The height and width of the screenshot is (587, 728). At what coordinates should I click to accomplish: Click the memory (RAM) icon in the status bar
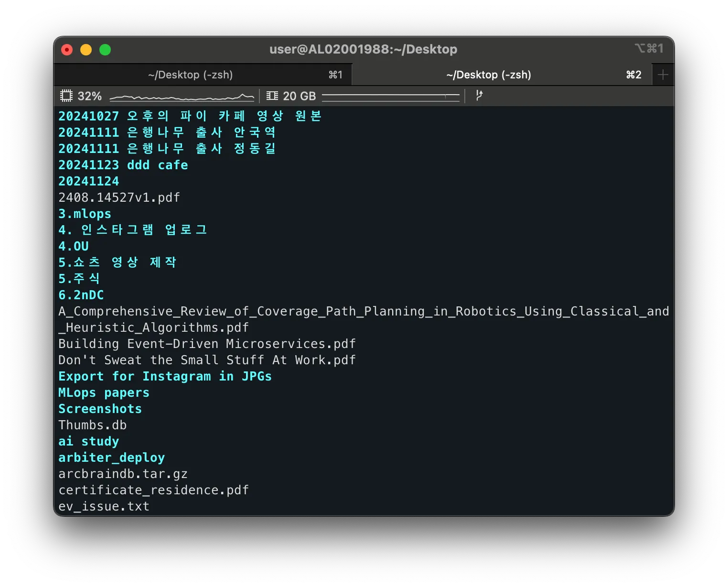[271, 96]
